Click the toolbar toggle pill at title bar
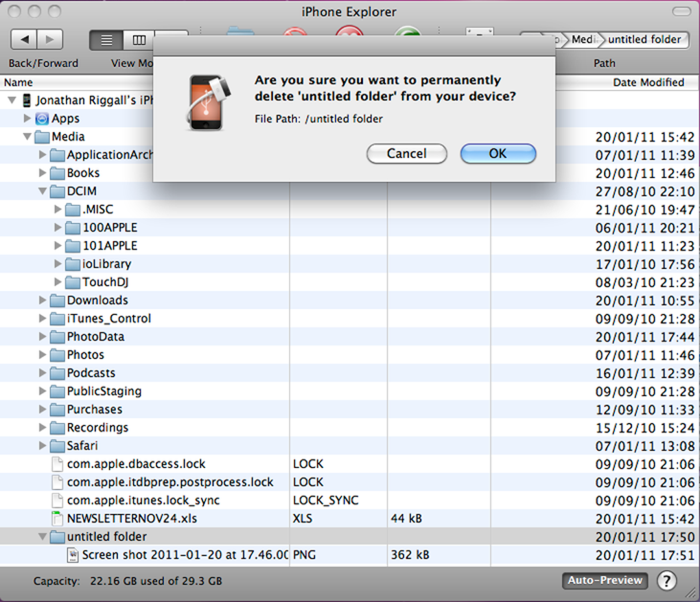700x602 pixels. [x=681, y=12]
